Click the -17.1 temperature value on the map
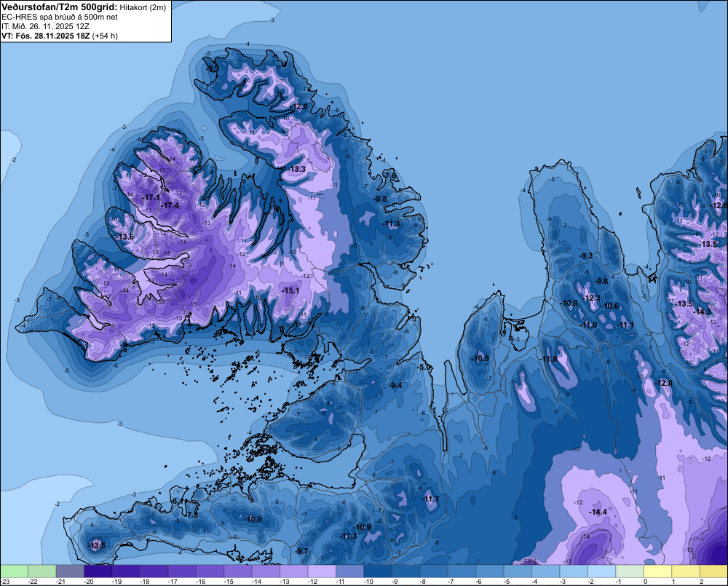Image resolution: width=728 pixels, height=586 pixels. click(151, 198)
